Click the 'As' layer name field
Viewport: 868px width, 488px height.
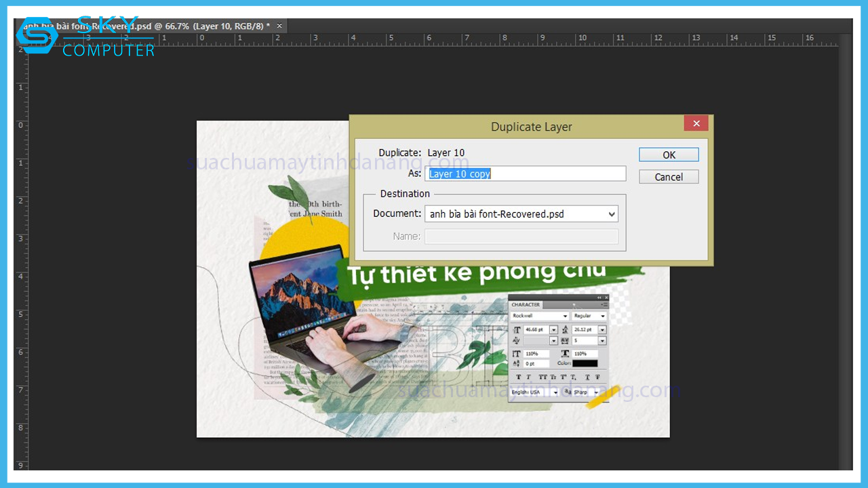(526, 174)
